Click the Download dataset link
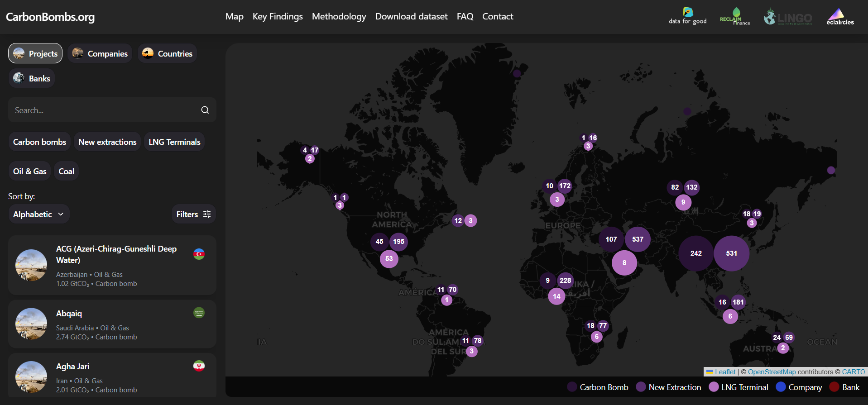Image resolution: width=868 pixels, height=405 pixels. click(x=411, y=16)
